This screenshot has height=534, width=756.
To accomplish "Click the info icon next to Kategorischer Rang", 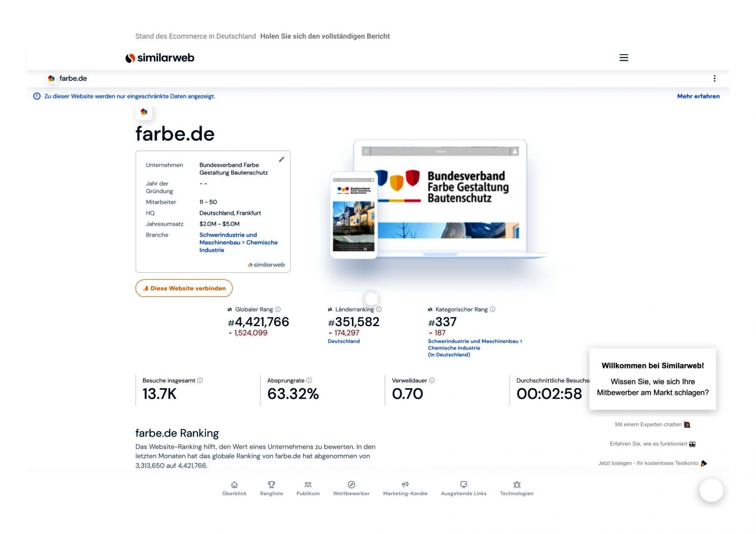I will [492, 309].
